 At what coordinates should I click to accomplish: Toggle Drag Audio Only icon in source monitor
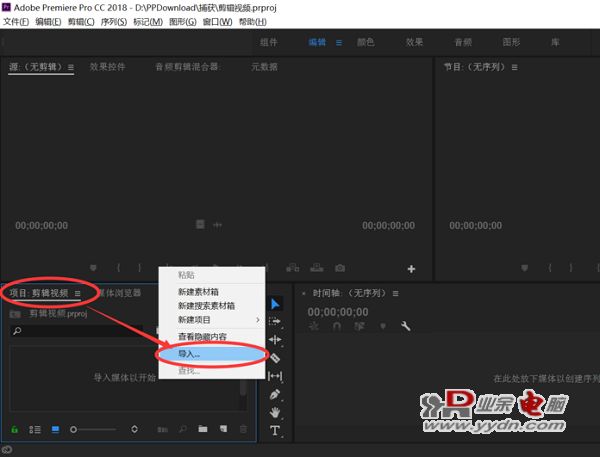[x=217, y=225]
